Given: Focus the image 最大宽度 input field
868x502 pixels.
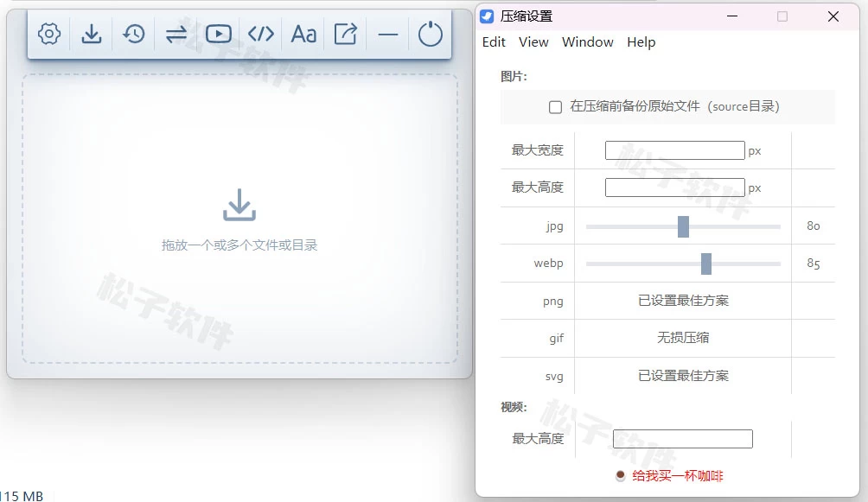Looking at the screenshot, I should tap(675, 150).
